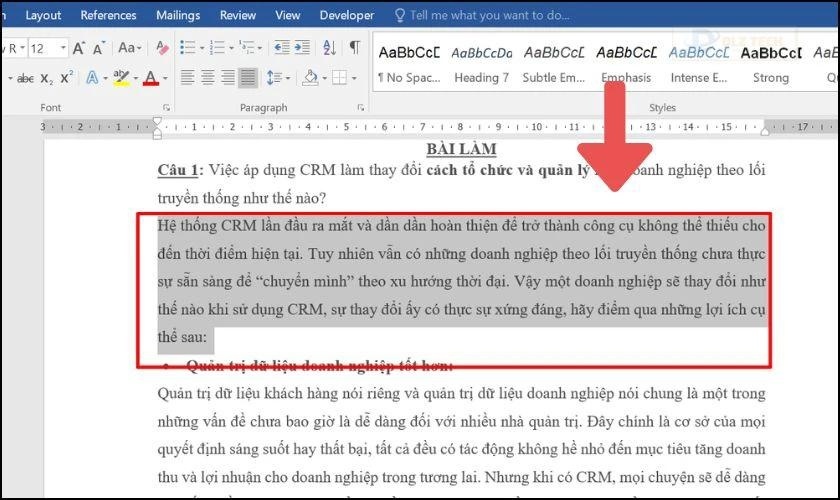Open multilevel list dropdown arrow

coord(260,48)
